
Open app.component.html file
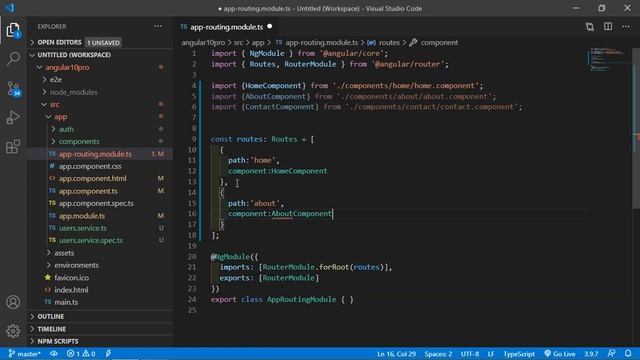100,178
